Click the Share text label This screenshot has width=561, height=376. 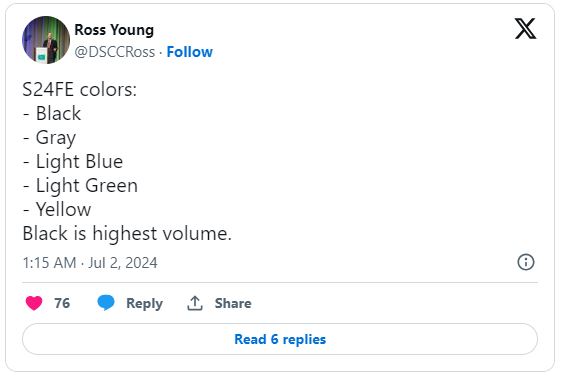(233, 303)
